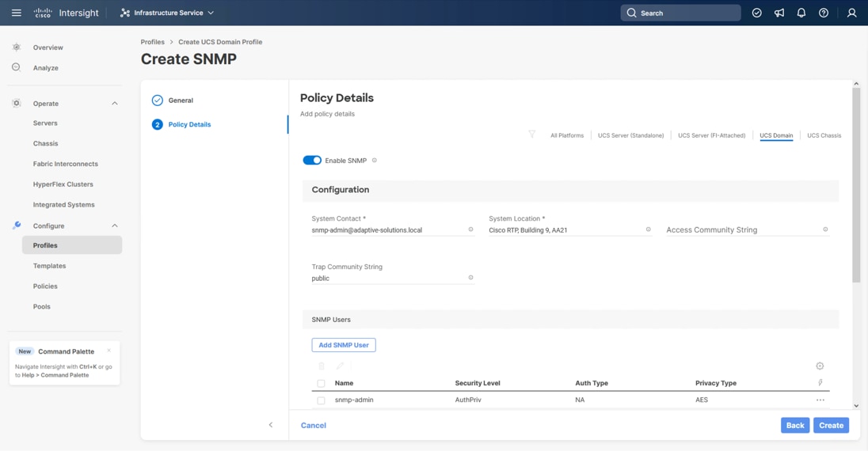
Task: Click the table settings gear icon
Action: (x=820, y=366)
